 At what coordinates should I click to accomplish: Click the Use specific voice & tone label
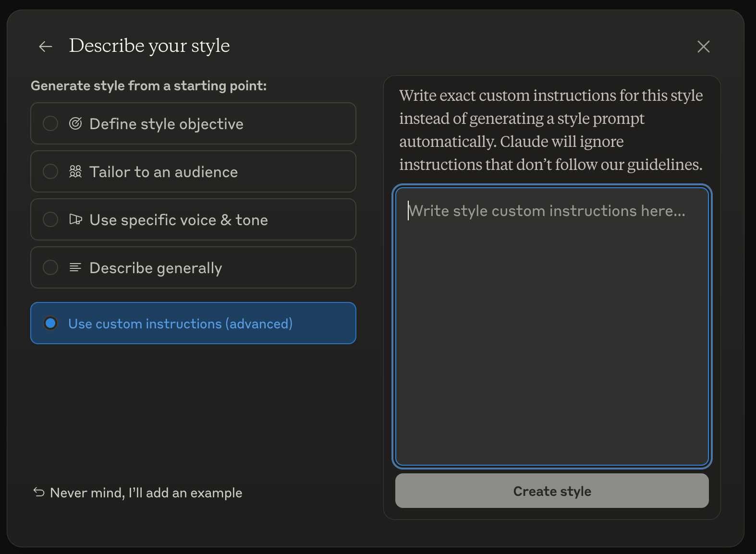click(179, 220)
